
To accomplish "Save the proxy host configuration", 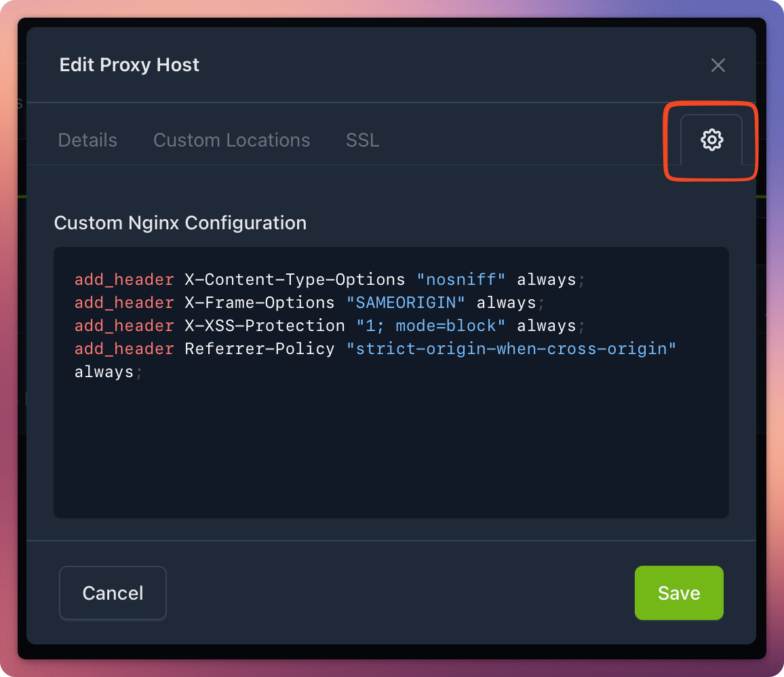I will [x=678, y=593].
